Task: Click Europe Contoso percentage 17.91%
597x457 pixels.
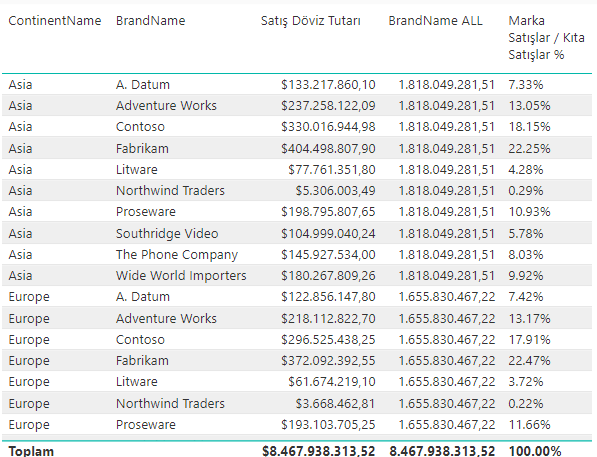Action: (x=529, y=340)
